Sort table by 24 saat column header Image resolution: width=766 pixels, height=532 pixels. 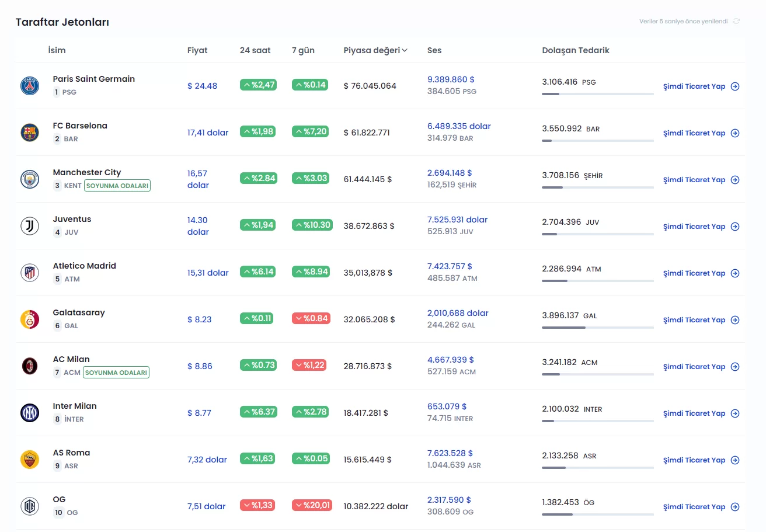click(x=255, y=50)
